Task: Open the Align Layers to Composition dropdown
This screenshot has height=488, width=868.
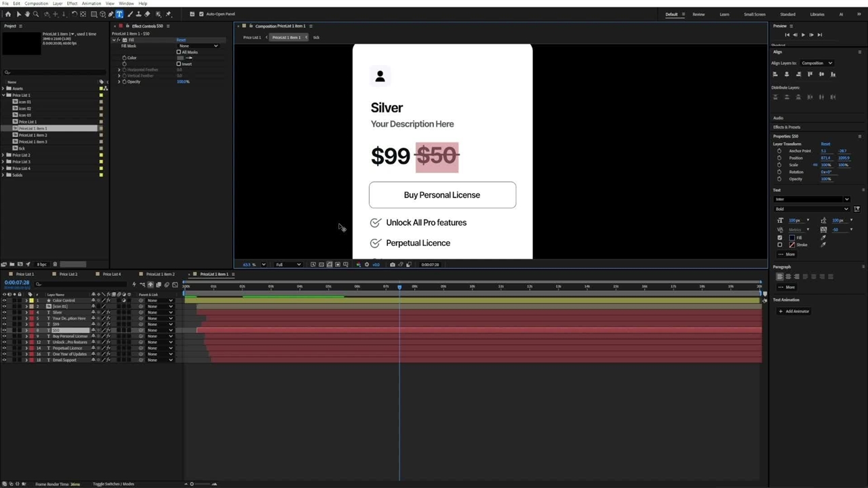Action: [x=817, y=63]
